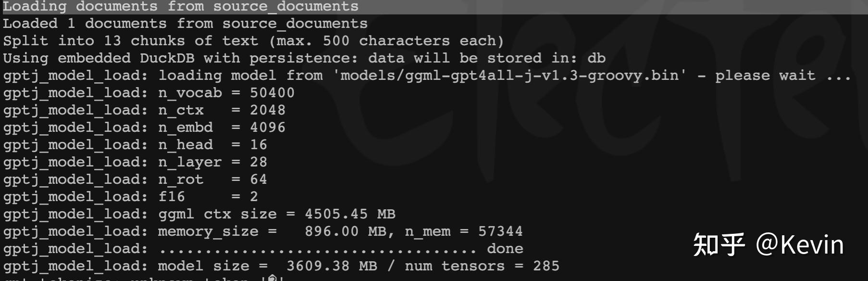The height and width of the screenshot is (281, 868).
Task: Click the memory_size value '896.00 MB'
Action: (345, 231)
